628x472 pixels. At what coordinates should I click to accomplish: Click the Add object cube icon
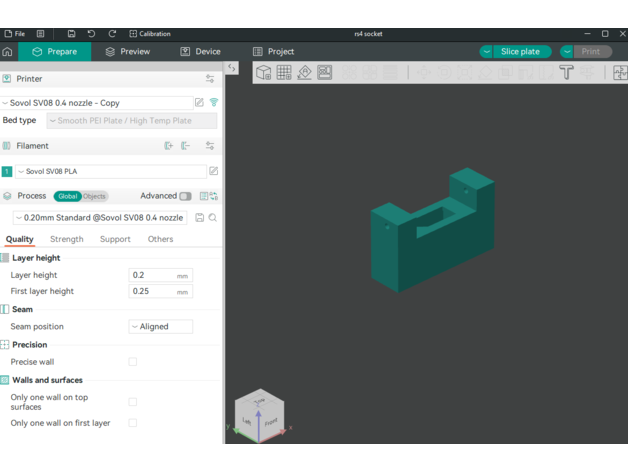(x=263, y=72)
